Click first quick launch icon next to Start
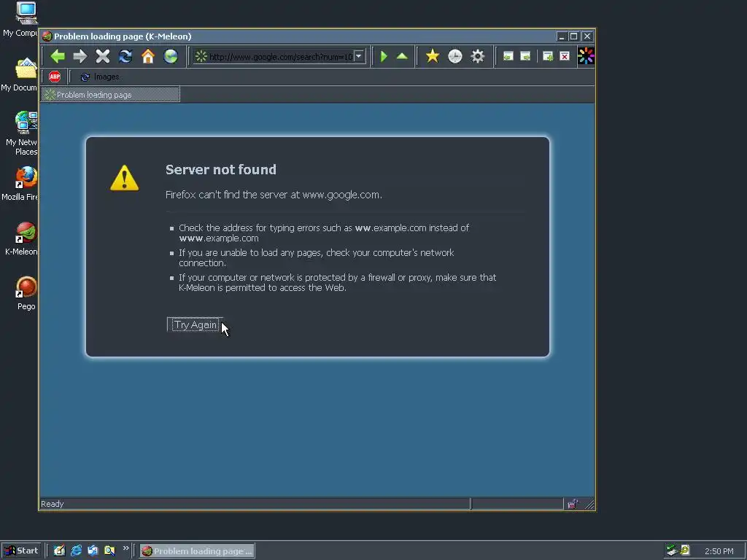Image resolution: width=747 pixels, height=560 pixels. pyautogui.click(x=59, y=551)
